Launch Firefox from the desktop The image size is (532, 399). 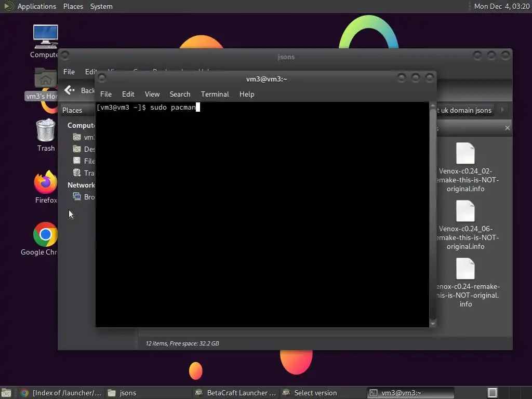pyautogui.click(x=46, y=182)
